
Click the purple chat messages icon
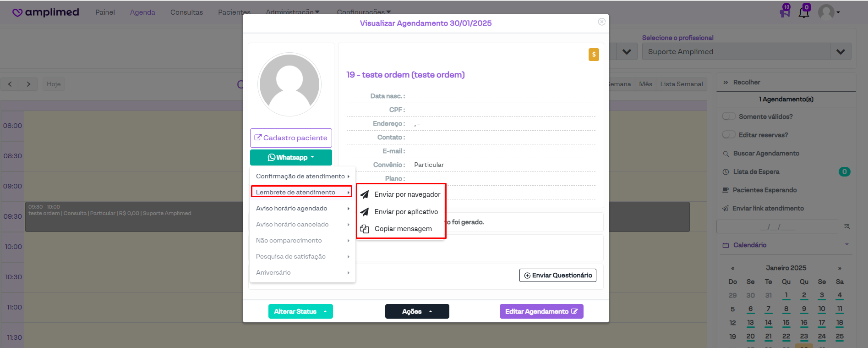coord(785,12)
